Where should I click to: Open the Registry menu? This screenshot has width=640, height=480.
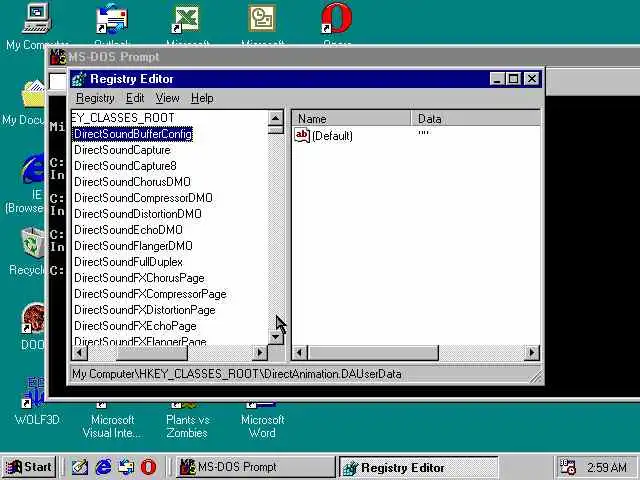click(95, 98)
